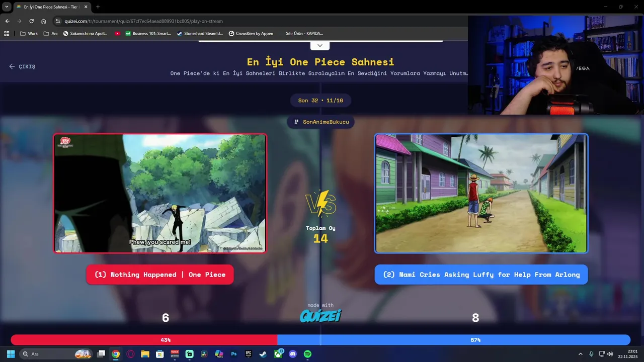The width and height of the screenshot is (644, 362).
Task: Open the Work bookmarks folder
Action: (x=29, y=34)
